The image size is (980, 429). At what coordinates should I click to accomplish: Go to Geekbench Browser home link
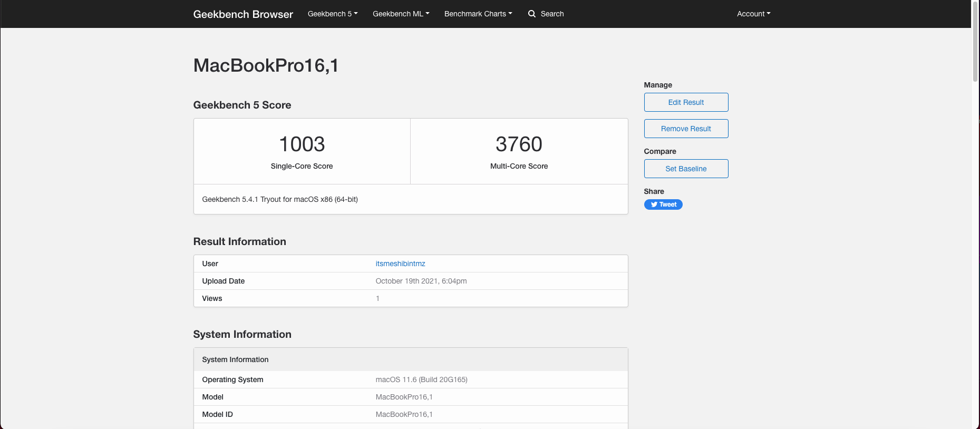(243, 14)
